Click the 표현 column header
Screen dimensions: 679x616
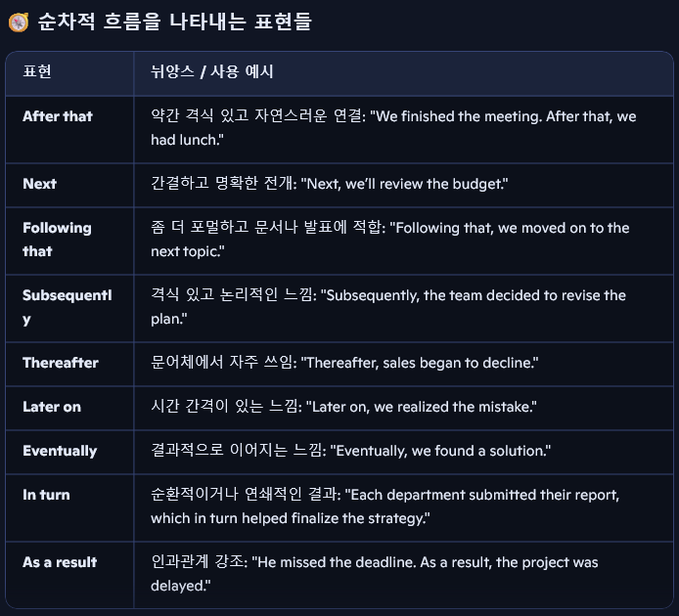pos(37,71)
